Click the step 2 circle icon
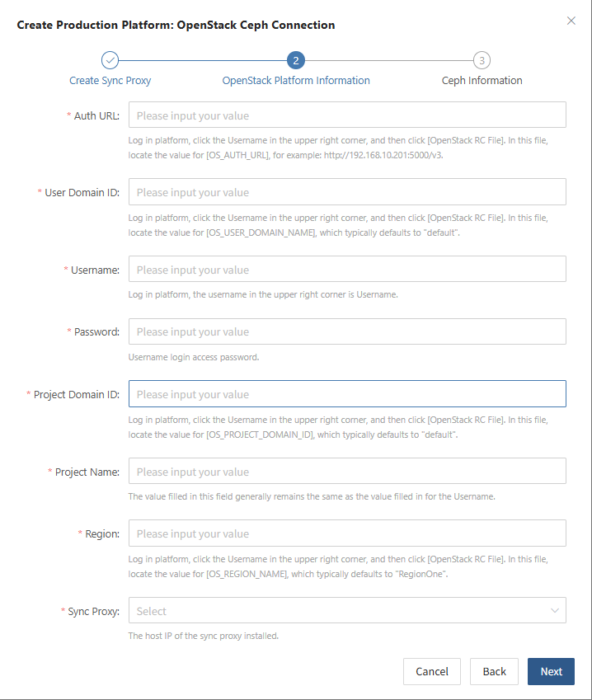 (295, 60)
